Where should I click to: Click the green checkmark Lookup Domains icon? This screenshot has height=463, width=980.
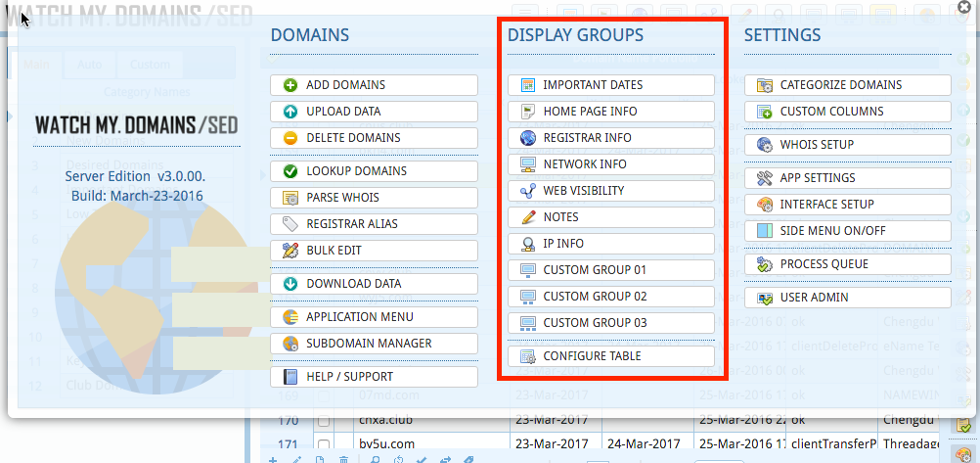[x=290, y=170]
